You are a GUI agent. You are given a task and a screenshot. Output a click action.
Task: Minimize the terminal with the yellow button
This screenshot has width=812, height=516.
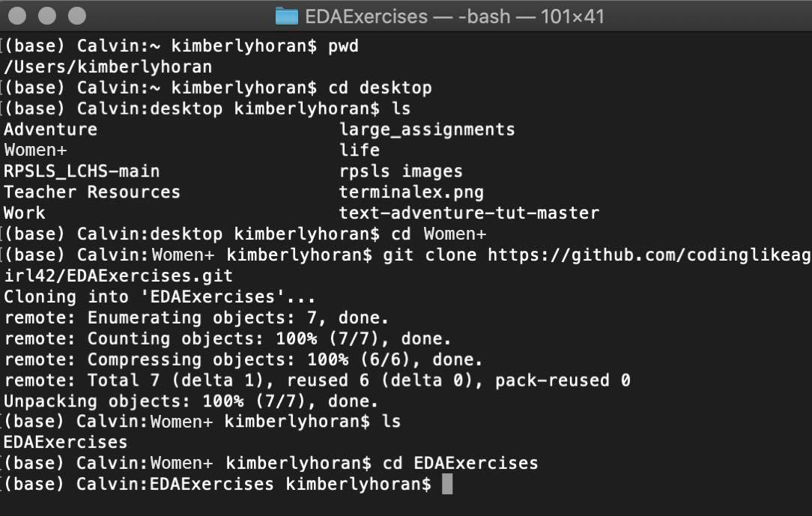pyautogui.click(x=46, y=16)
